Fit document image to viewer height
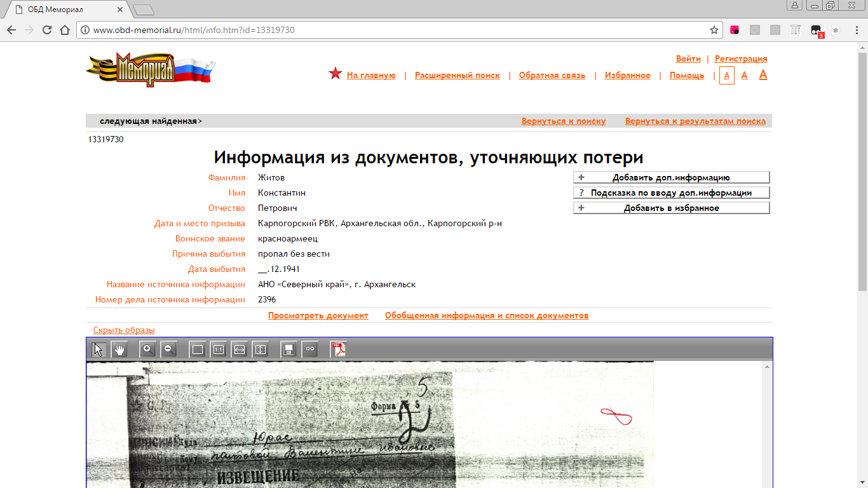Image resolution: width=868 pixels, height=488 pixels. coord(260,349)
